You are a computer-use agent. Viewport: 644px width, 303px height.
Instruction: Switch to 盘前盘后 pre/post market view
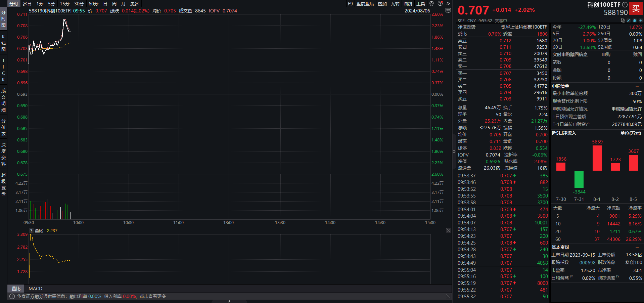[x=365, y=4]
